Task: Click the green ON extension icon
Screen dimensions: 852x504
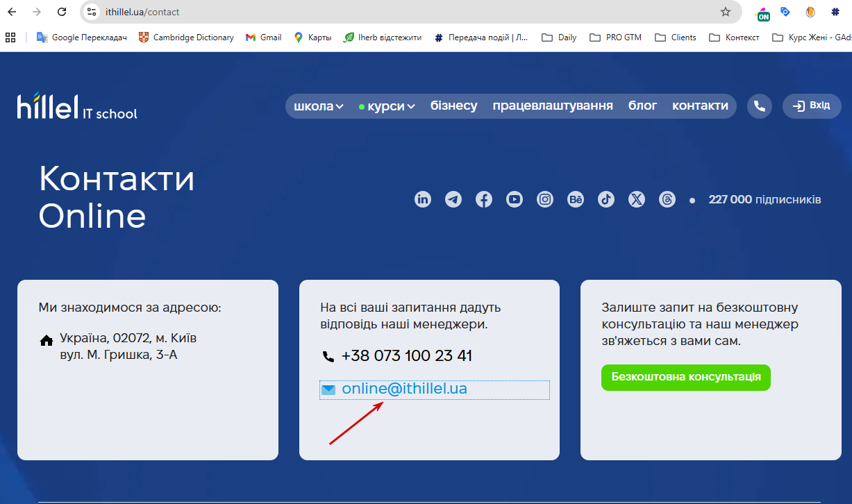Action: [763, 14]
